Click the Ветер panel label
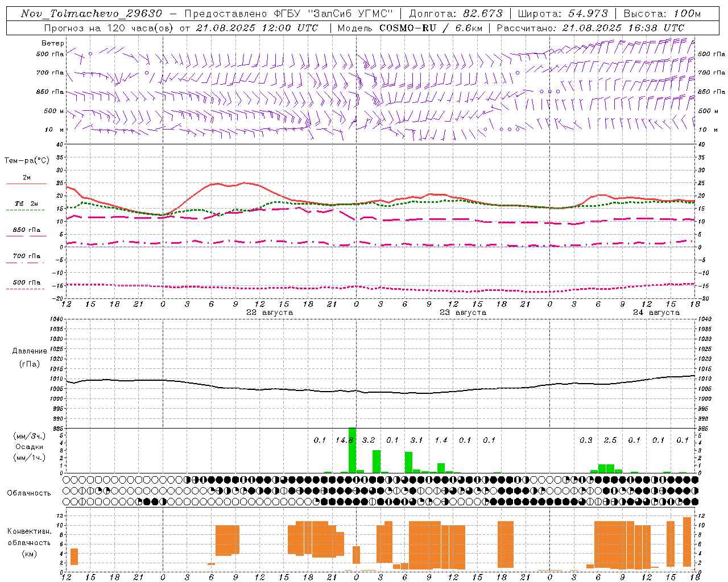728x582 pixels. (x=53, y=43)
